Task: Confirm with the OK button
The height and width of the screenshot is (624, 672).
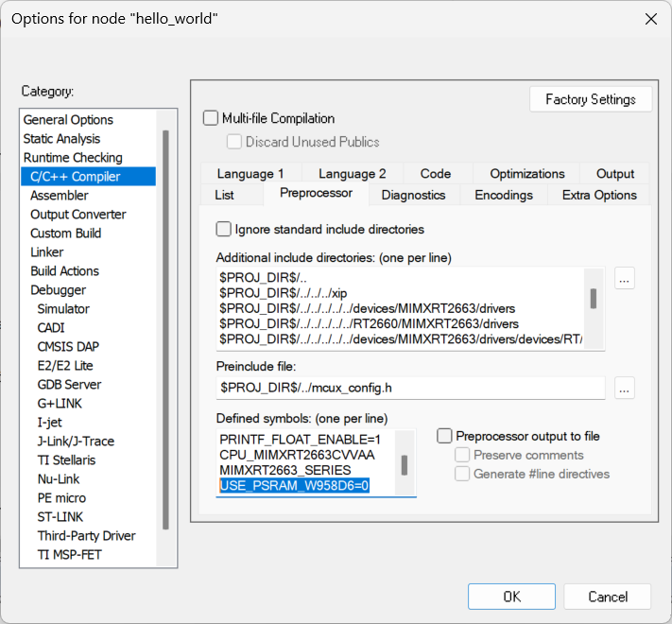Action: coord(511,597)
